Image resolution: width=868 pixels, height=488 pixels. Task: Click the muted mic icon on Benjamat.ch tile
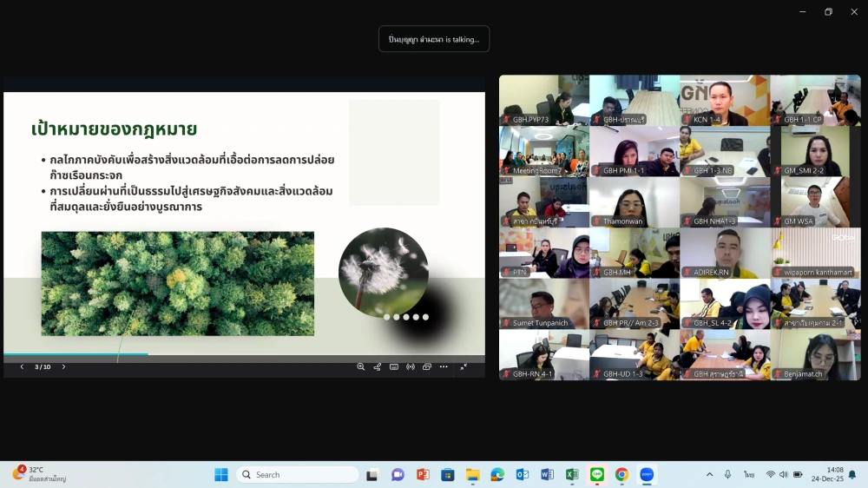pos(777,374)
